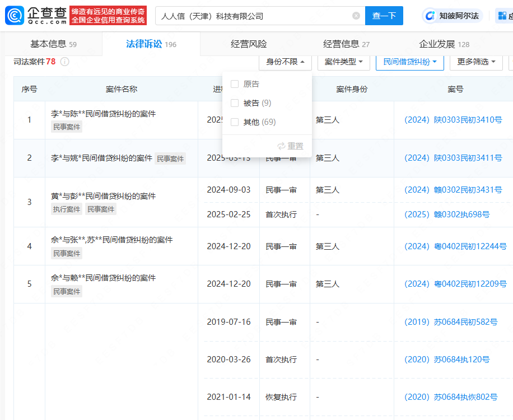Check the 原告 checkbox

235,84
